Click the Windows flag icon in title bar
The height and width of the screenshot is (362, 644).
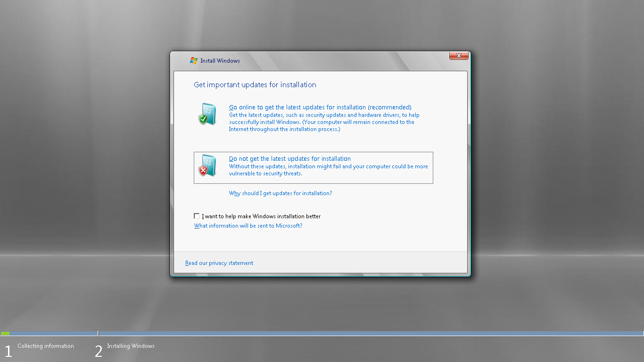[x=193, y=60]
